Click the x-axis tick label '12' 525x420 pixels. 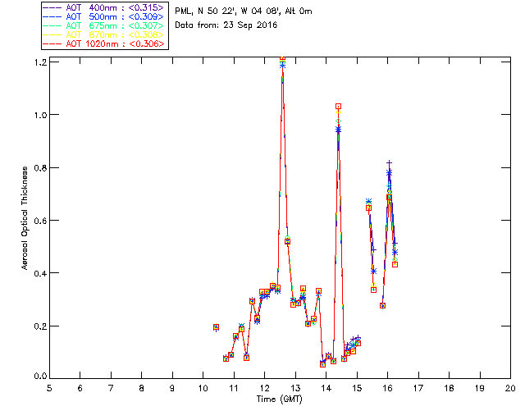click(x=264, y=388)
